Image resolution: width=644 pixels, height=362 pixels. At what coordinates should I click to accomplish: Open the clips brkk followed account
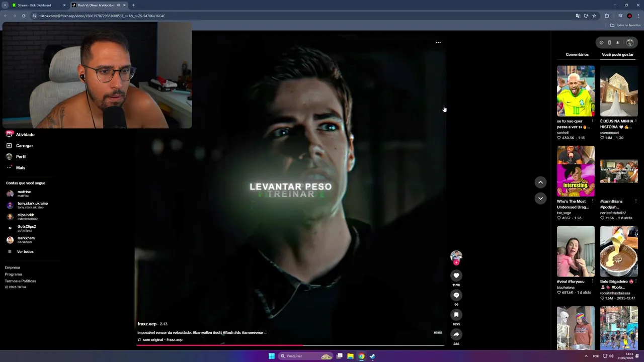click(22, 216)
